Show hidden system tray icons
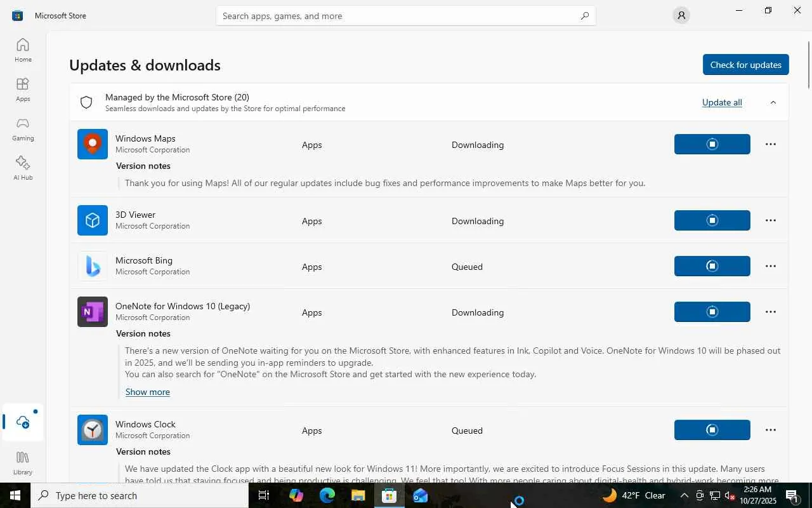 click(684, 495)
